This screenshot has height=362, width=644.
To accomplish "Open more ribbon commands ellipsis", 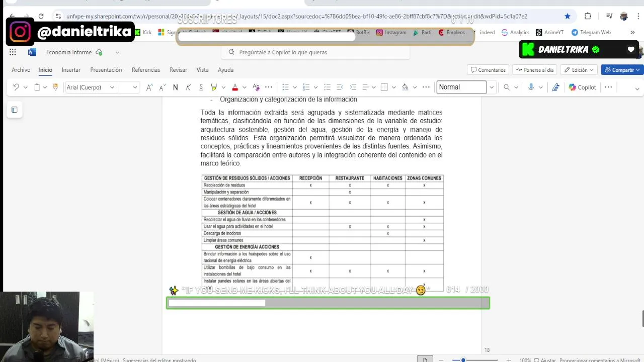I will (x=608, y=87).
